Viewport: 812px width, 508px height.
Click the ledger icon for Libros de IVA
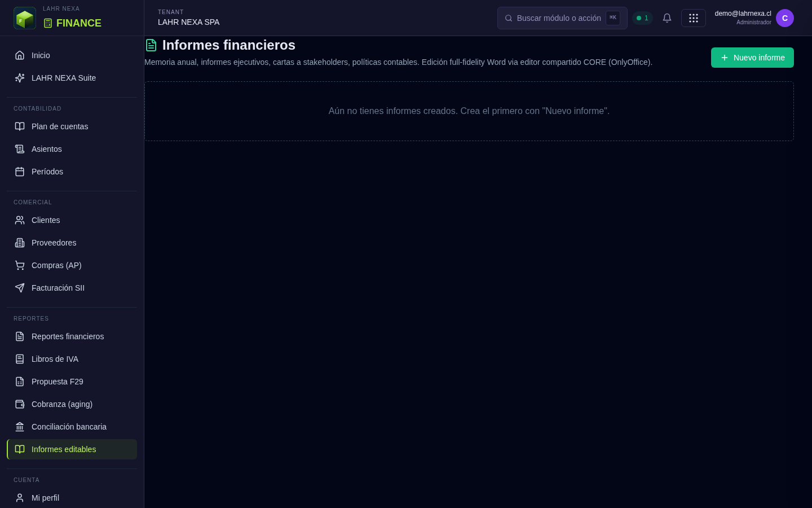(x=20, y=359)
